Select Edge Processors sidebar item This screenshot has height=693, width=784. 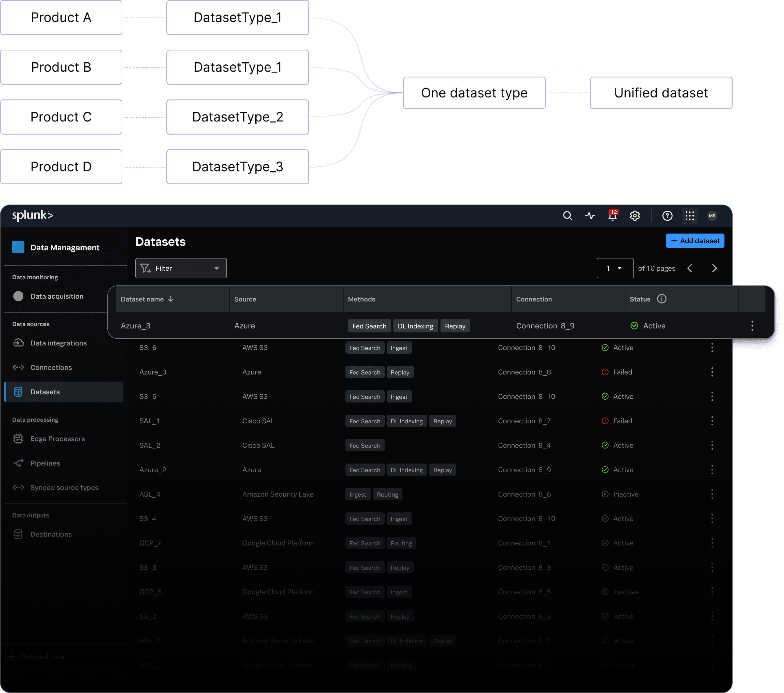tap(57, 439)
